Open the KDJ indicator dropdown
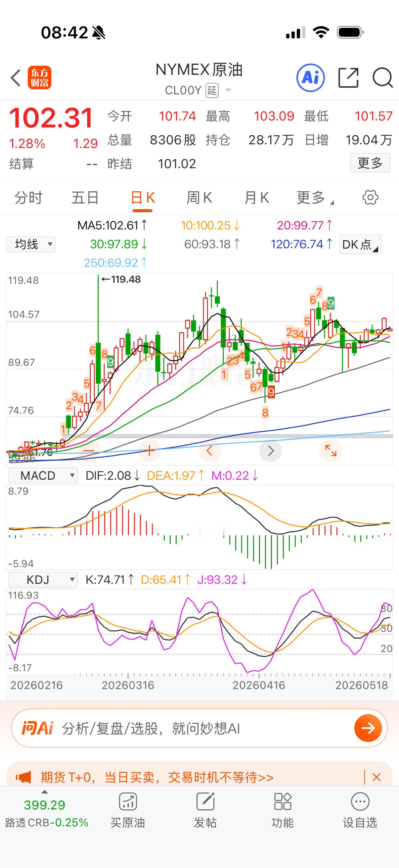The height and width of the screenshot is (868, 399). pyautogui.click(x=43, y=580)
